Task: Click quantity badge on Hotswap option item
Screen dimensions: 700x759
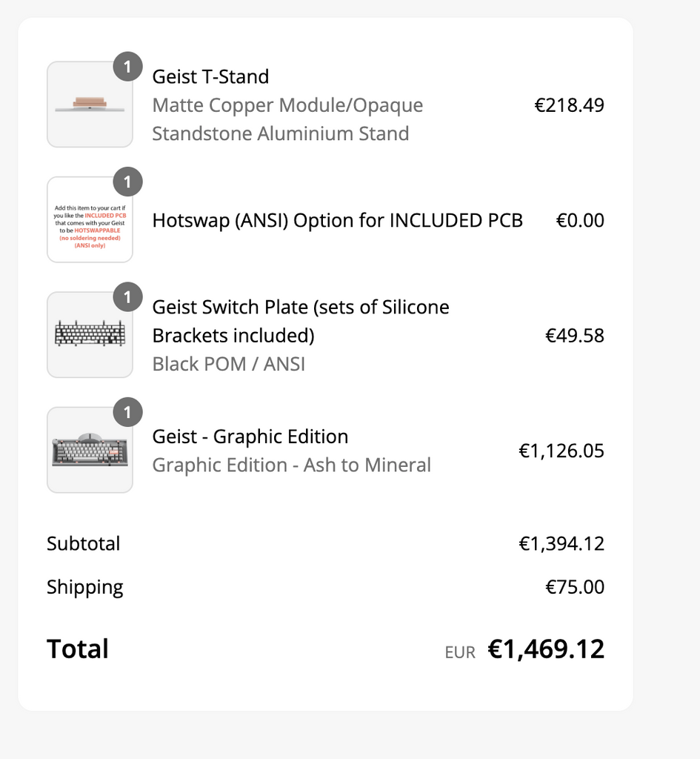Action: 127,182
